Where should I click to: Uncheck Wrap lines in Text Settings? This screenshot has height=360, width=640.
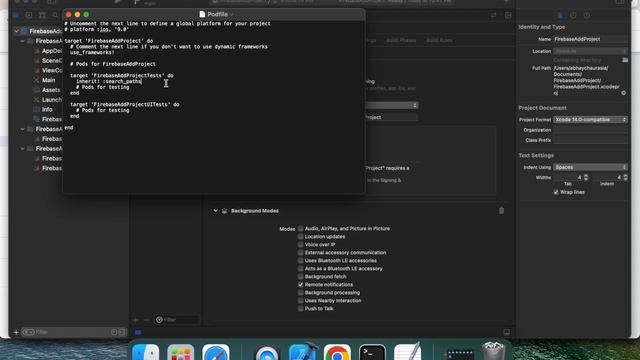(556, 192)
